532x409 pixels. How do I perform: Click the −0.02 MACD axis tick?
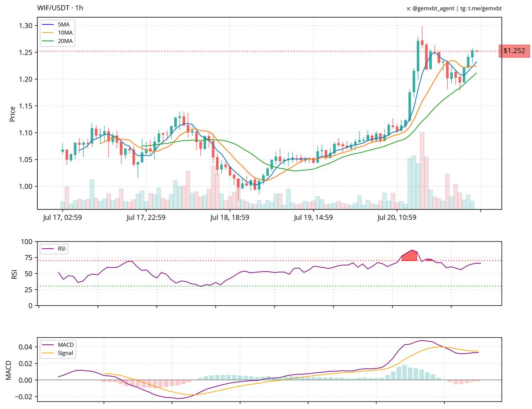pyautogui.click(x=24, y=397)
